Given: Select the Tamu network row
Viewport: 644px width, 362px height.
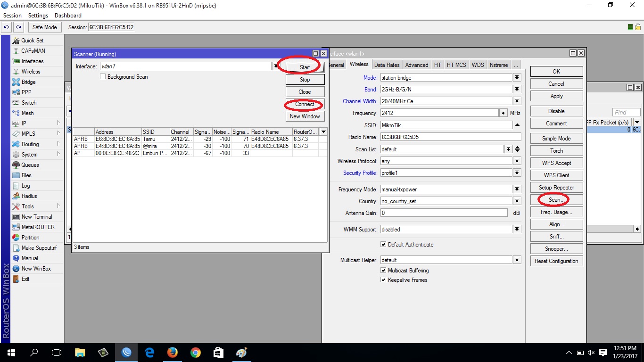Looking at the screenshot, I should pyautogui.click(x=200, y=139).
